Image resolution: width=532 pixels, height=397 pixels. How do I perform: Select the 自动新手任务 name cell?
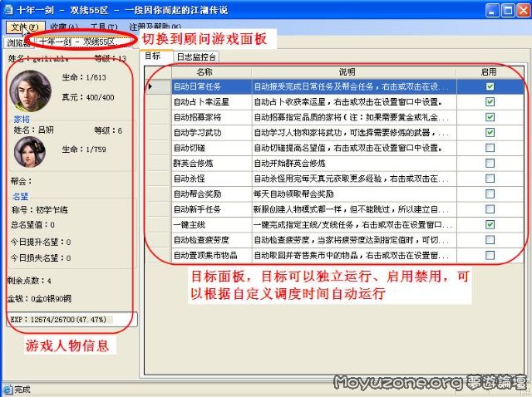pos(211,209)
